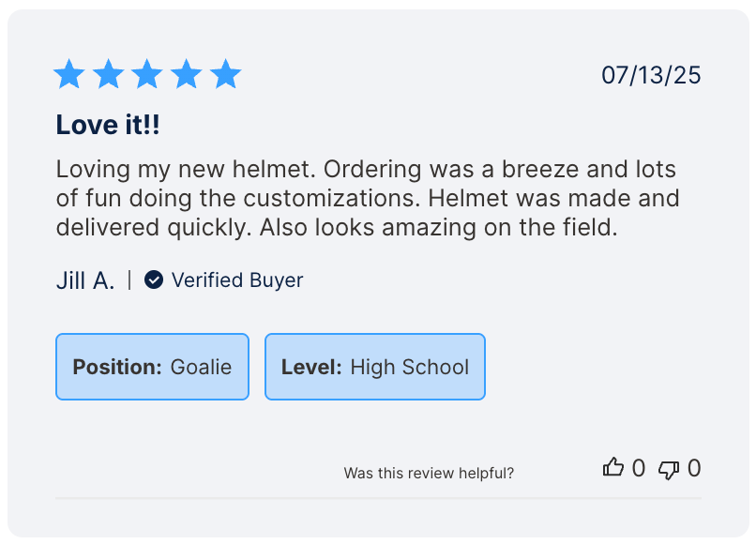The width and height of the screenshot is (756, 544).
Task: Click the 'Was this review helpful?' text
Action: pos(429,473)
